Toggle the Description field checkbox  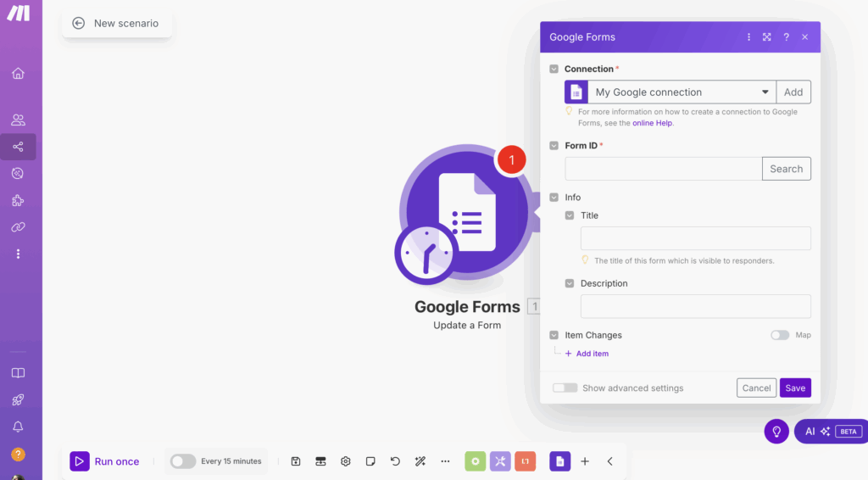(569, 283)
